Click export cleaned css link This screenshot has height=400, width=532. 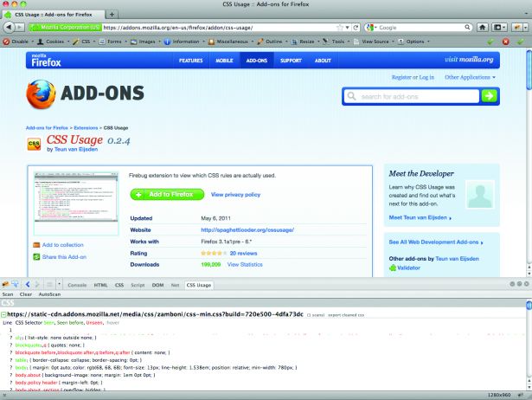346,315
